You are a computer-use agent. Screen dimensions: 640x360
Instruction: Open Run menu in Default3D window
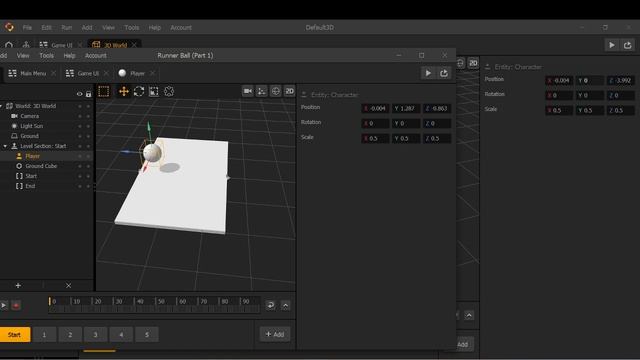(67, 28)
